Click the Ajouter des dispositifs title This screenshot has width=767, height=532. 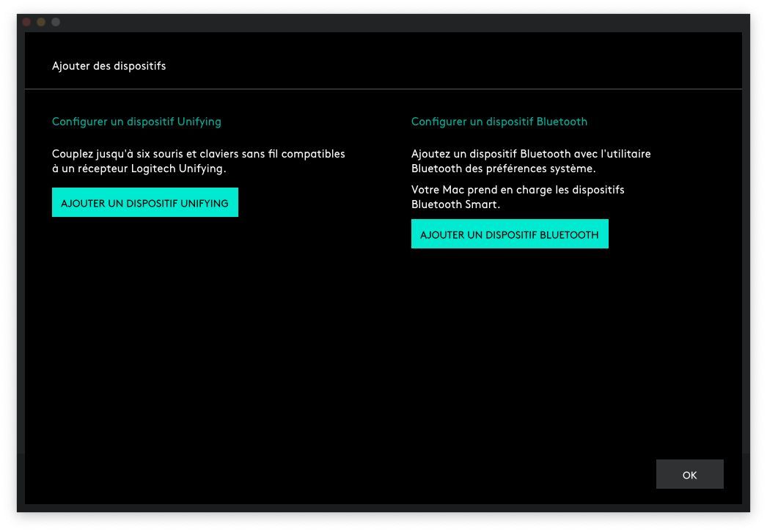pyautogui.click(x=109, y=66)
